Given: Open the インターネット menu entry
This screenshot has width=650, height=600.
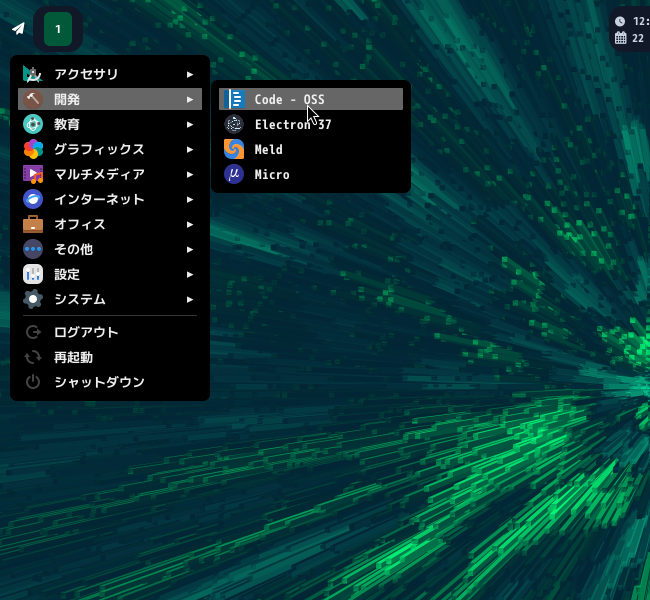Looking at the screenshot, I should click(x=110, y=199).
